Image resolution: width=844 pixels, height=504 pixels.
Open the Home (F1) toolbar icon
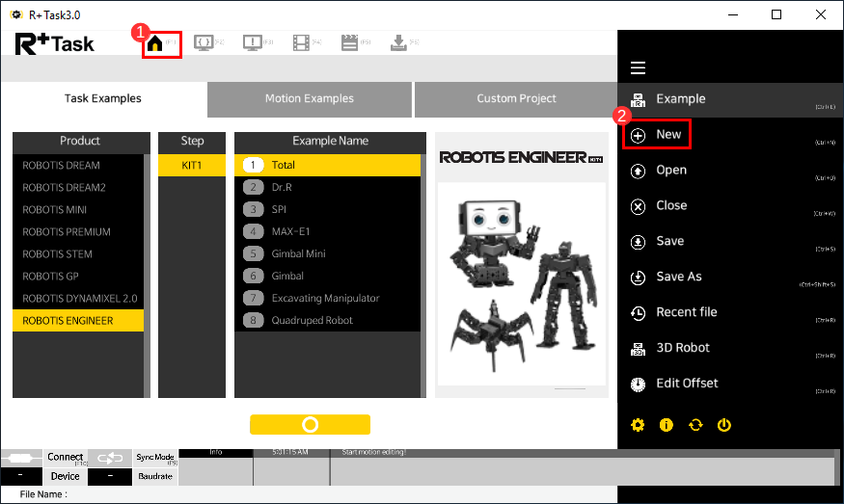[x=155, y=43]
